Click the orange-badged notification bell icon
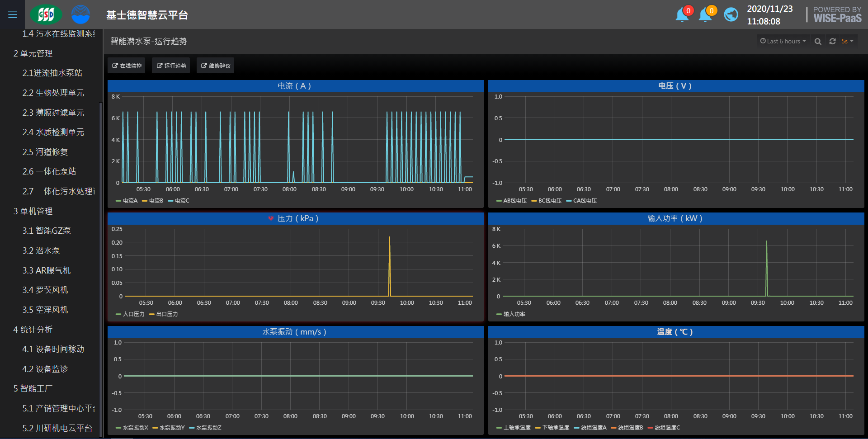The height and width of the screenshot is (439, 868). point(705,15)
